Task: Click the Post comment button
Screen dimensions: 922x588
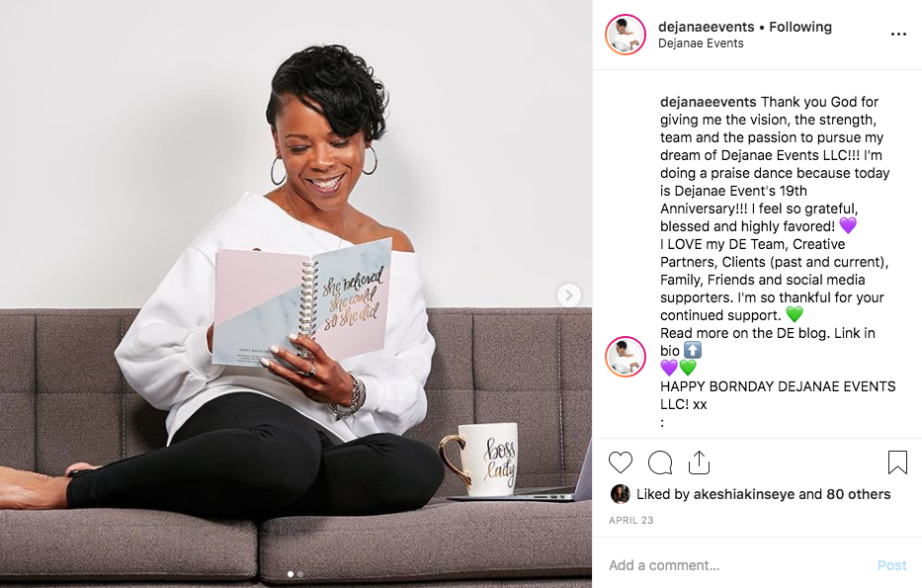Action: point(892,565)
